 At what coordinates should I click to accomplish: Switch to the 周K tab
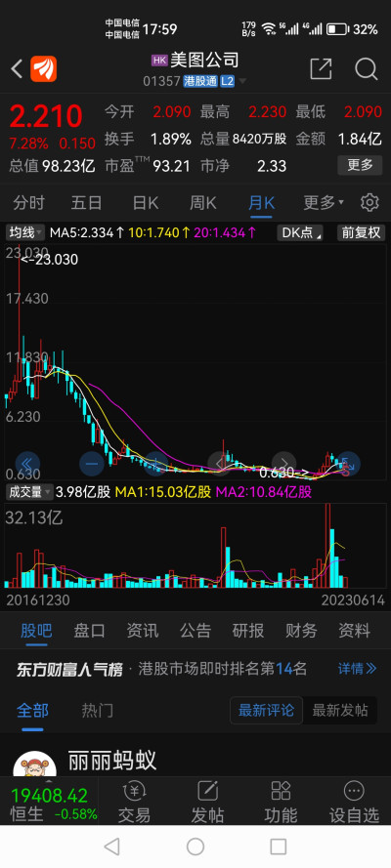[203, 203]
